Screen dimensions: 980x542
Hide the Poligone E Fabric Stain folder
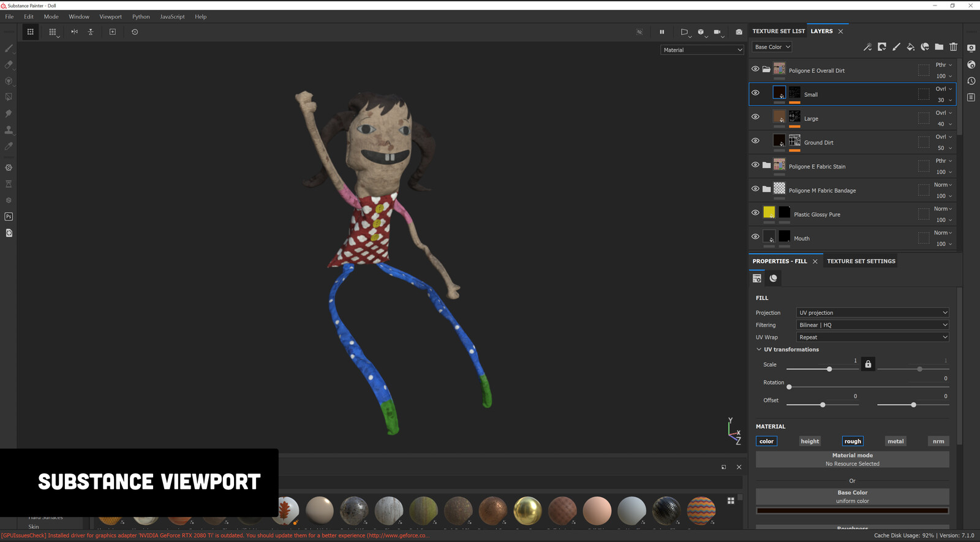point(755,164)
